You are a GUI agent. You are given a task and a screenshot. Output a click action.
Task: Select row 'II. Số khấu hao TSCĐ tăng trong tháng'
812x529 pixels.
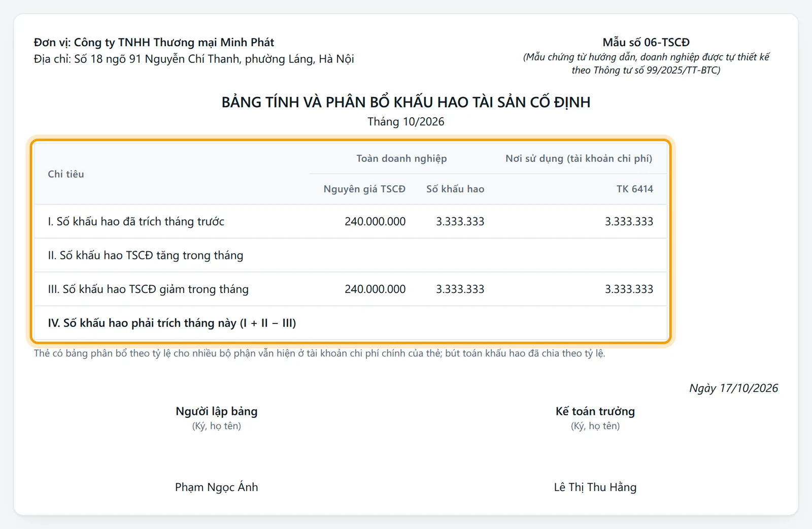coord(350,255)
